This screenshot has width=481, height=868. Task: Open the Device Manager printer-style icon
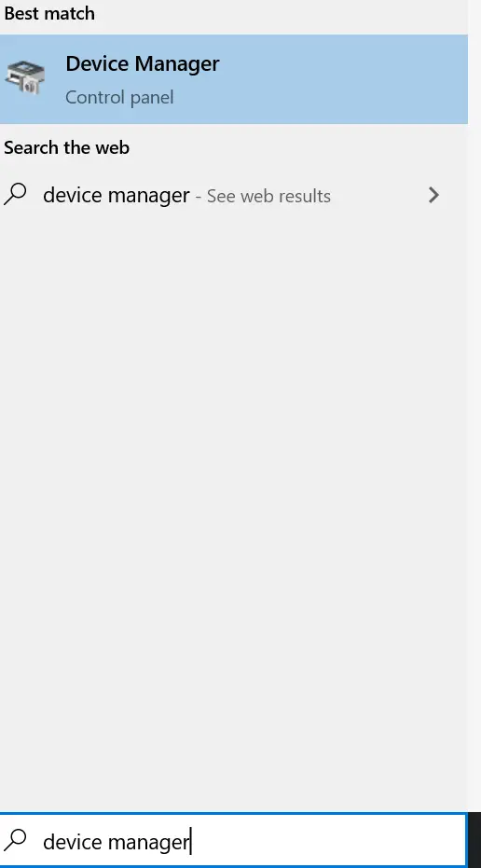(x=25, y=77)
